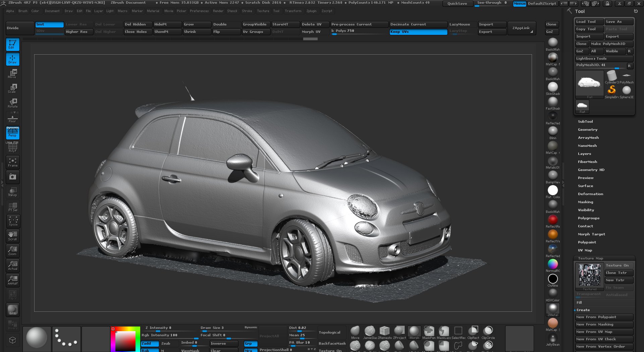Select the car tool thumbnail
The width and height of the screenshot is (644, 352).
tap(589, 83)
